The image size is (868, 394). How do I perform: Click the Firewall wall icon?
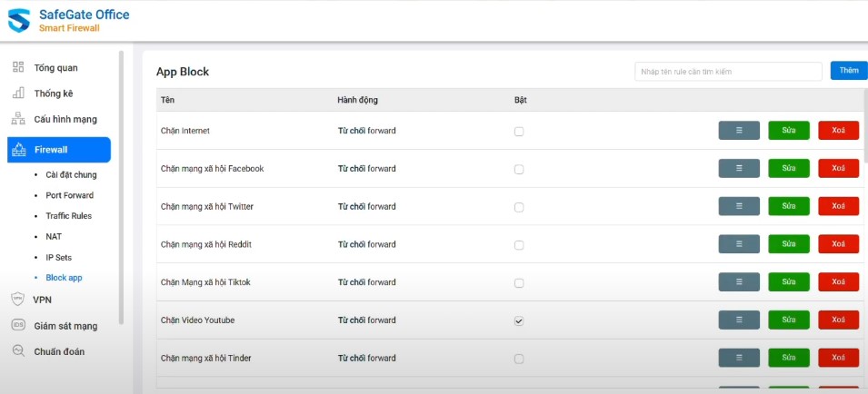19,150
